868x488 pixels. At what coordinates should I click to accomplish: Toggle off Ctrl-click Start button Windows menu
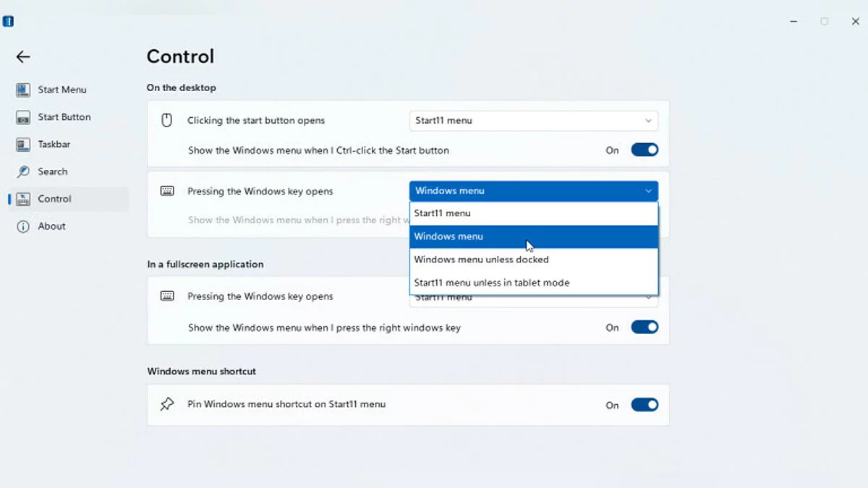coord(644,150)
